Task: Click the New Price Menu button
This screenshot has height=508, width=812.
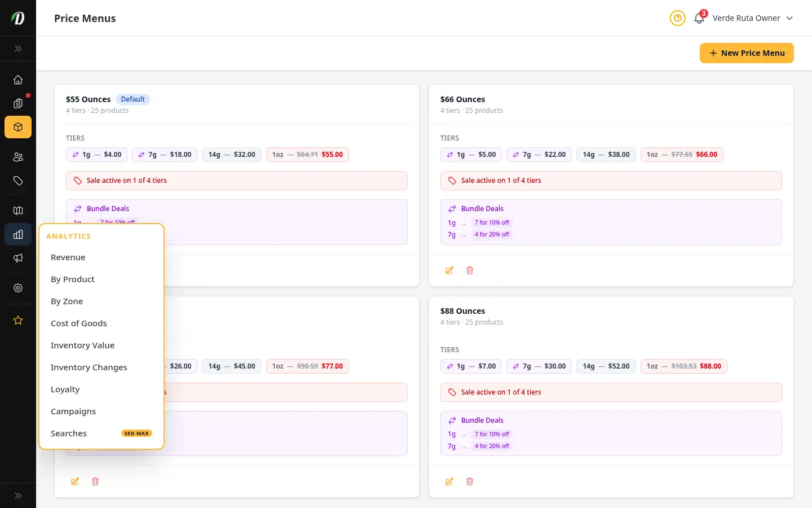Action: point(747,53)
